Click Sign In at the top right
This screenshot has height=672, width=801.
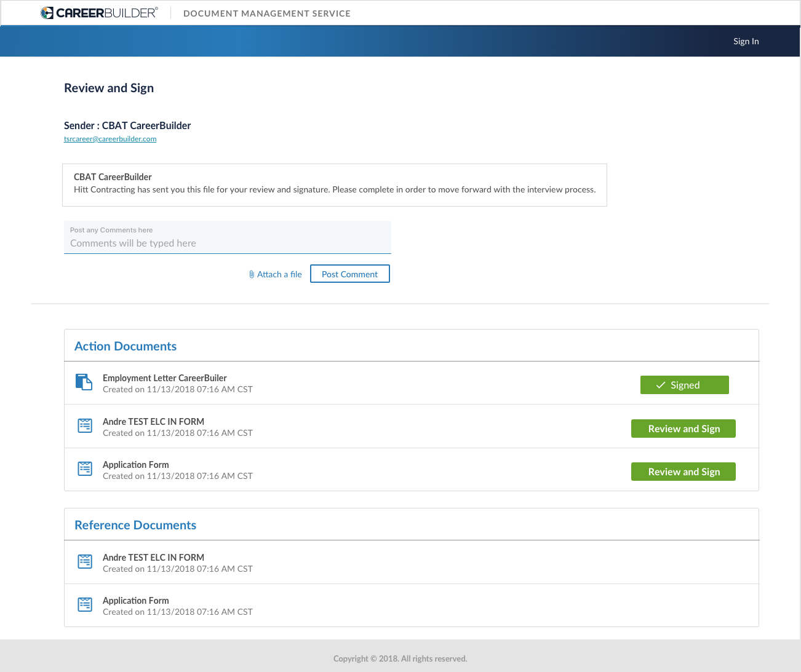coord(746,41)
